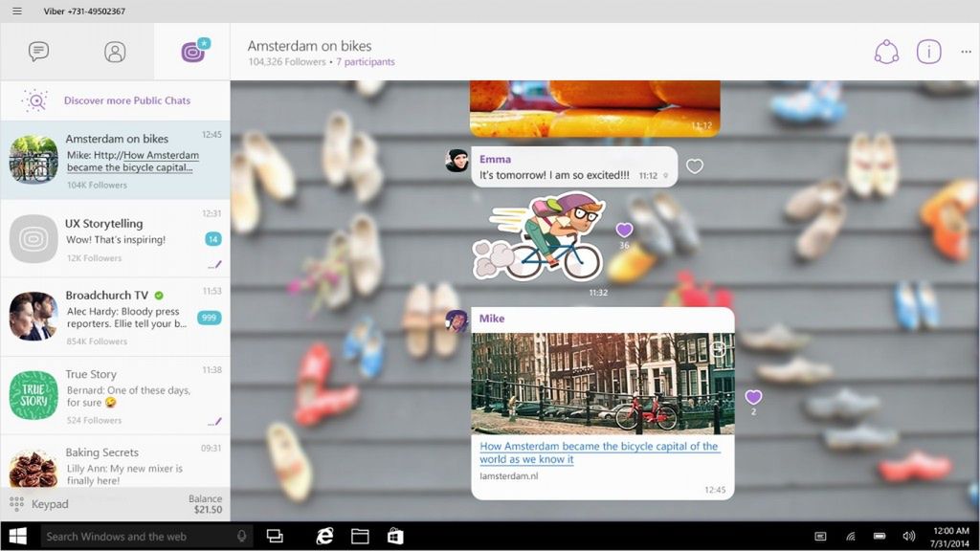Screen dimensions: 980x551
Task: Select the Public Chats tab icon
Action: 195,51
